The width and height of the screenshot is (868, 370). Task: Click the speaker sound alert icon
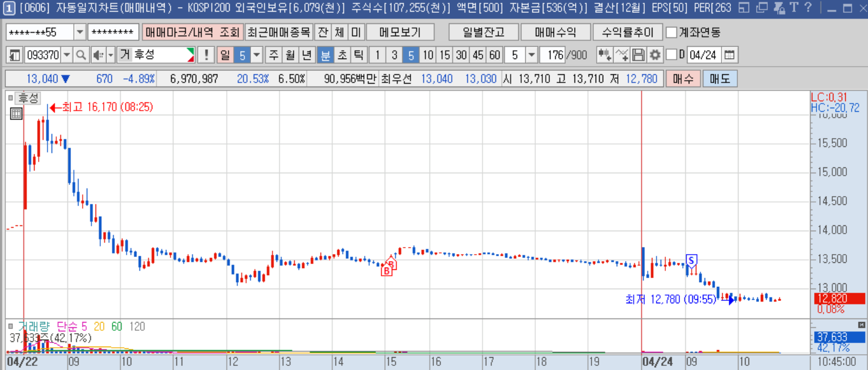pos(97,55)
